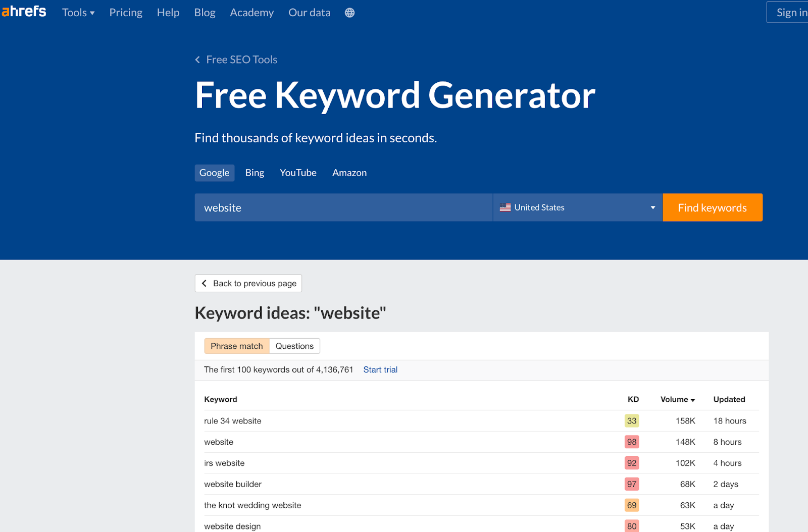Switch to the YouTube search engine
Screen dimensions: 808x532
point(298,173)
